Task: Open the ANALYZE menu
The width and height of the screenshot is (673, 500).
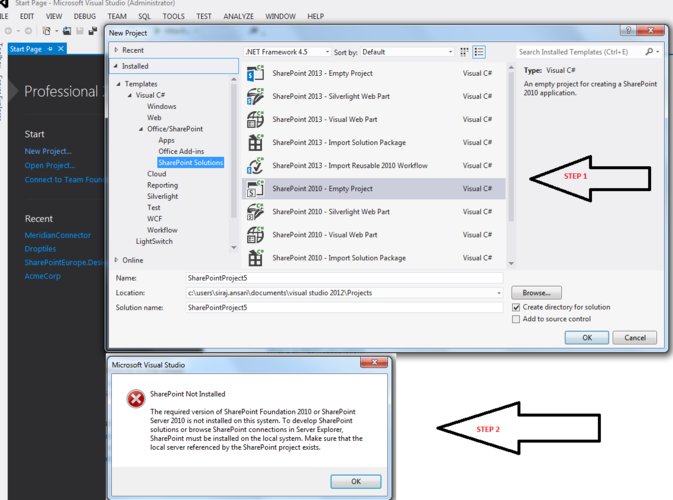Action: click(238, 16)
